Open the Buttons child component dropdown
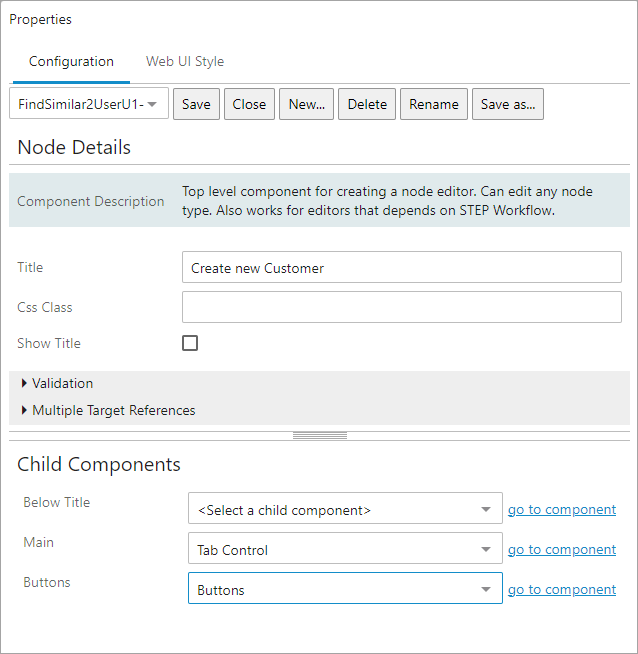This screenshot has width=638, height=654. click(x=345, y=588)
